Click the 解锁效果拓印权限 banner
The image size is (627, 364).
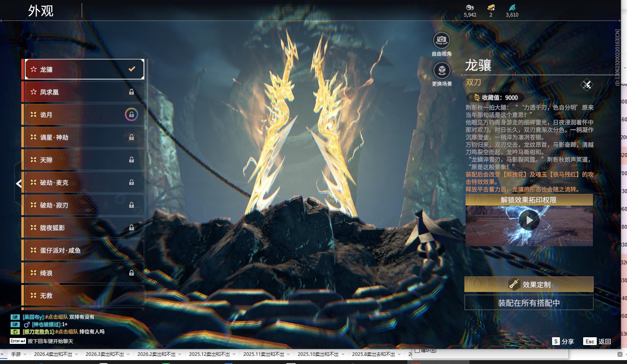(x=529, y=200)
